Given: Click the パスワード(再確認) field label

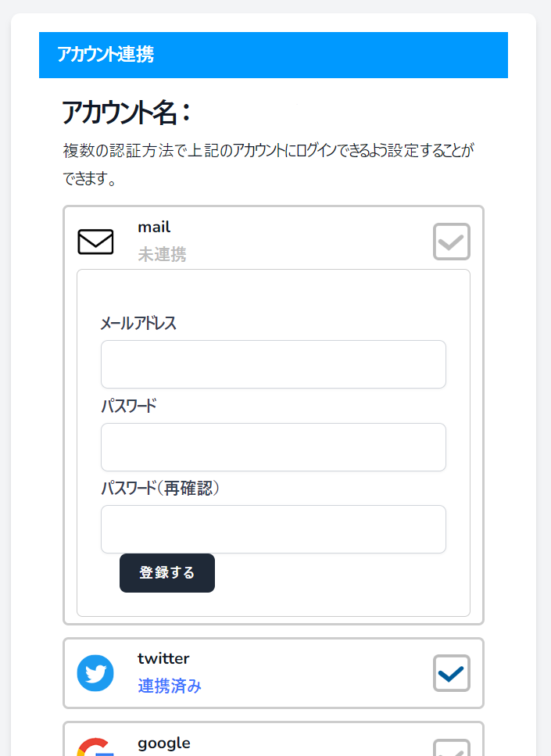Looking at the screenshot, I should pos(159,489).
